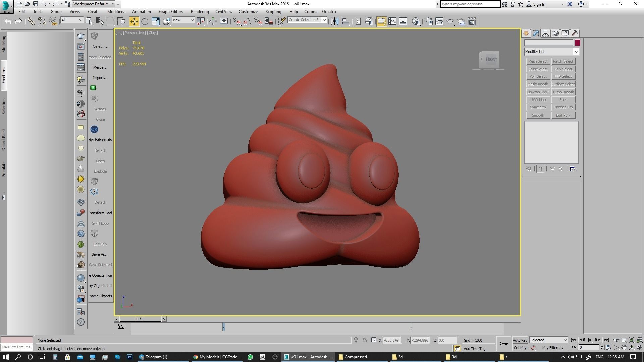
Task: Toggle Spinner Snap
Action: [269, 21]
